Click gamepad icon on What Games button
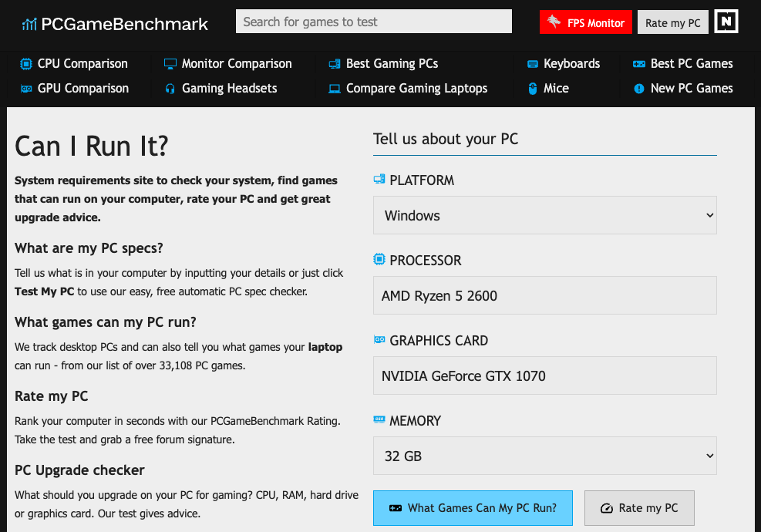The width and height of the screenshot is (761, 532). pos(396,508)
